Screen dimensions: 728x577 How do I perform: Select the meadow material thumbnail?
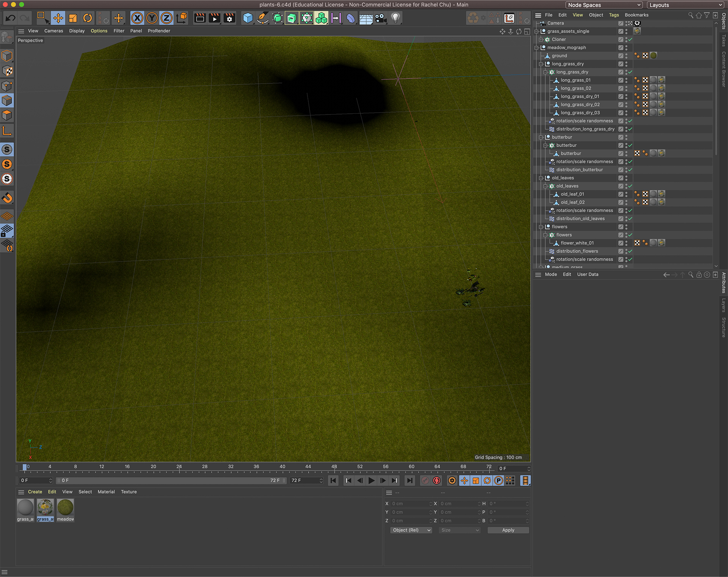click(x=65, y=508)
